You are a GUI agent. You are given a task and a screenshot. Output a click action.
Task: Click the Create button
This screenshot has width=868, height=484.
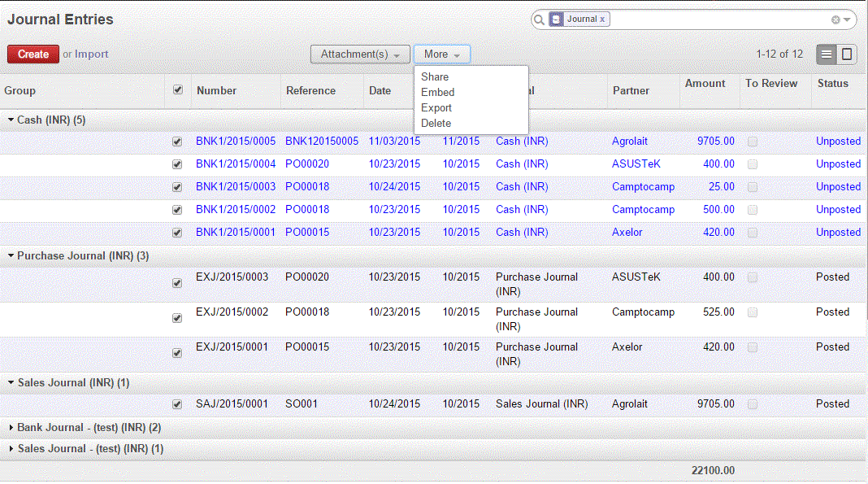[x=33, y=54]
